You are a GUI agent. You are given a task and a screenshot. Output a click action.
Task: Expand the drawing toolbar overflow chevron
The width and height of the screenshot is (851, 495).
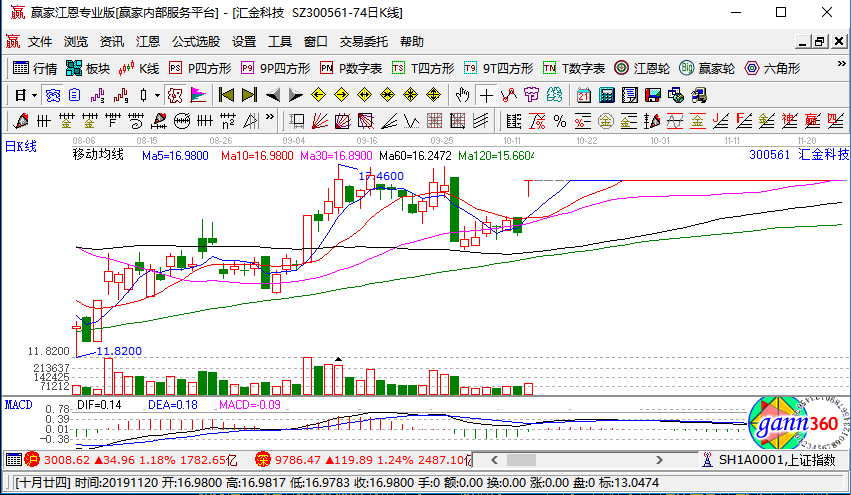click(x=270, y=117)
